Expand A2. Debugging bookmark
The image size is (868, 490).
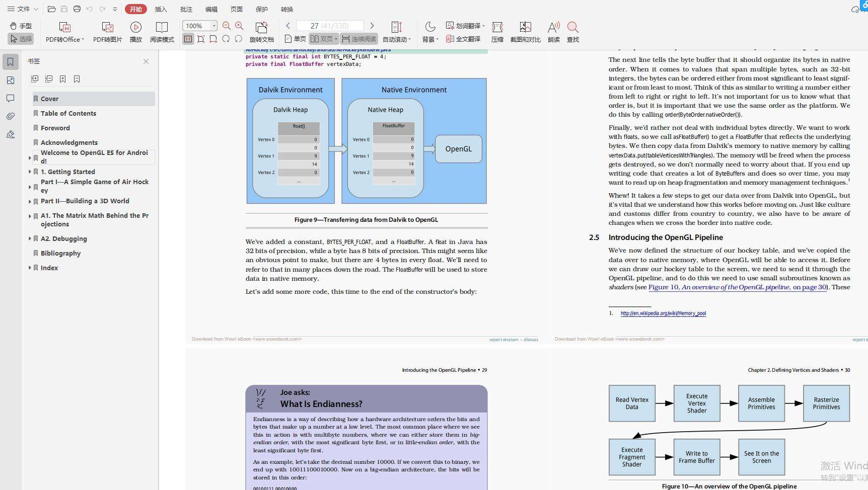(x=30, y=238)
